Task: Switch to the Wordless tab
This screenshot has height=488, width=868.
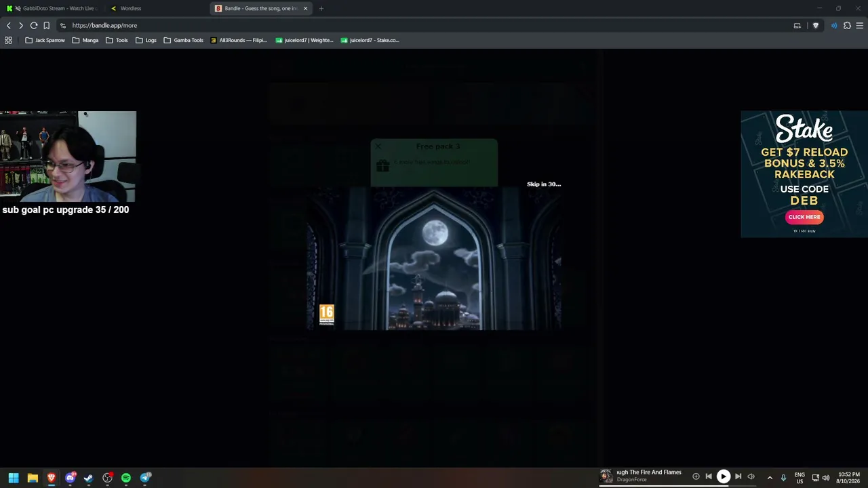Action: click(x=156, y=9)
